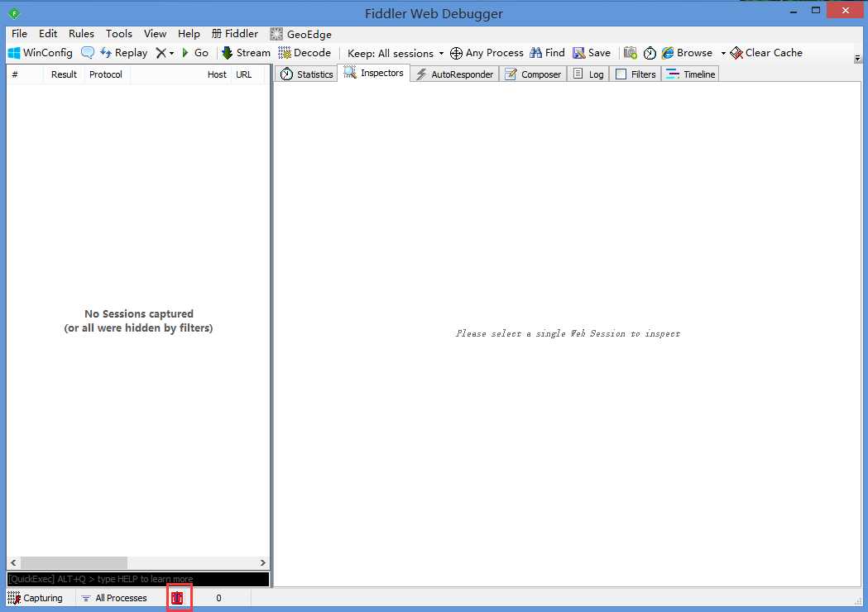Image resolution: width=868 pixels, height=612 pixels.
Task: Click Clear Cache
Action: 766,53
